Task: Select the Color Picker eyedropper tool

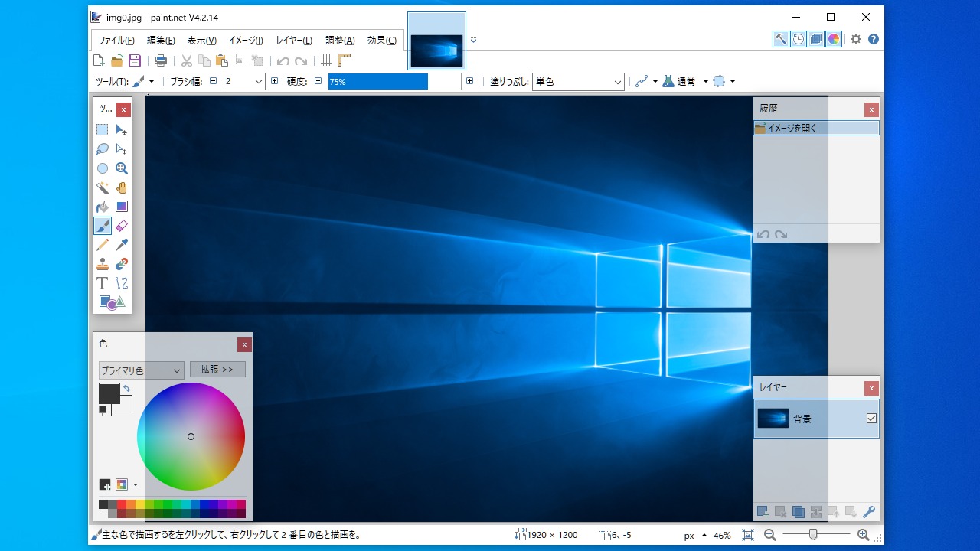Action: click(122, 245)
